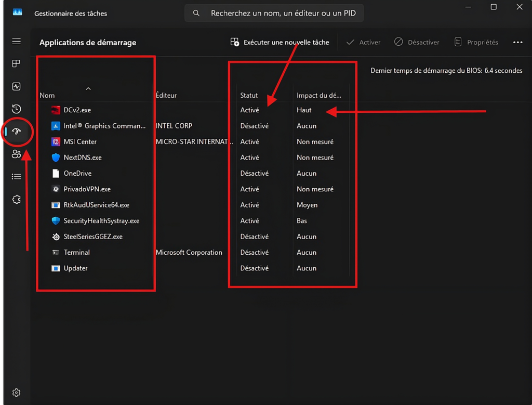Select the DCv2.exe row name
The height and width of the screenshot is (405, 532).
tap(77, 110)
